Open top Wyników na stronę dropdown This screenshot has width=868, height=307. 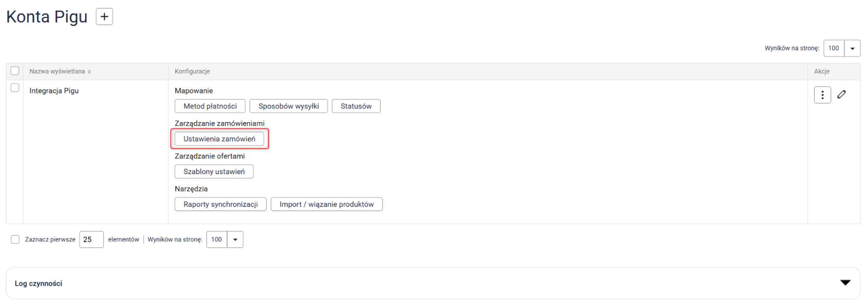coord(852,48)
